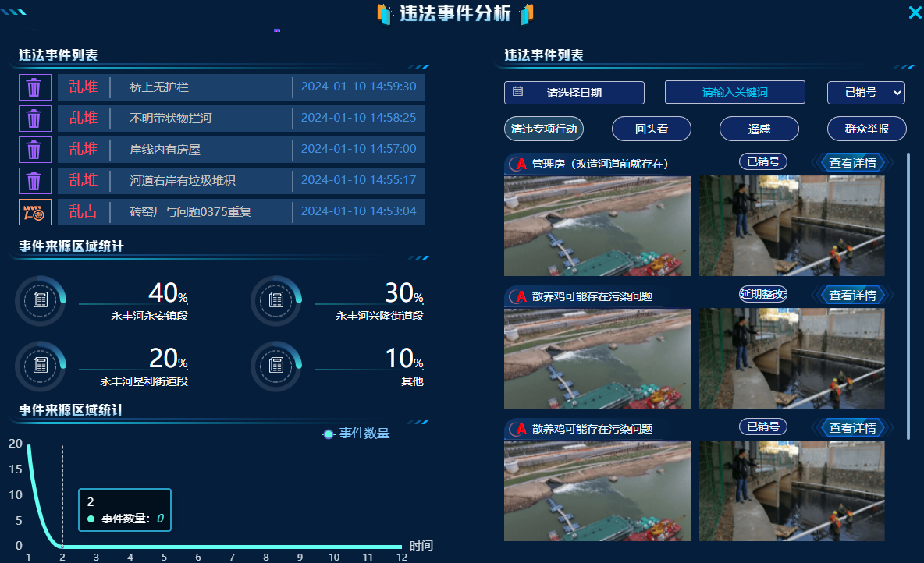Click trash icon beside 岸线内有房屋 event
The image size is (924, 563).
tap(34, 149)
